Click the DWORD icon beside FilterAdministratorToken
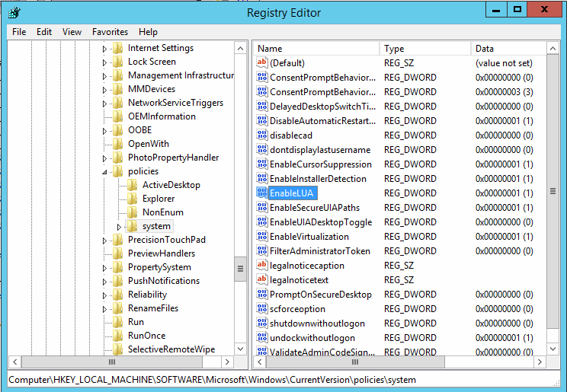567x392 pixels. [x=262, y=250]
